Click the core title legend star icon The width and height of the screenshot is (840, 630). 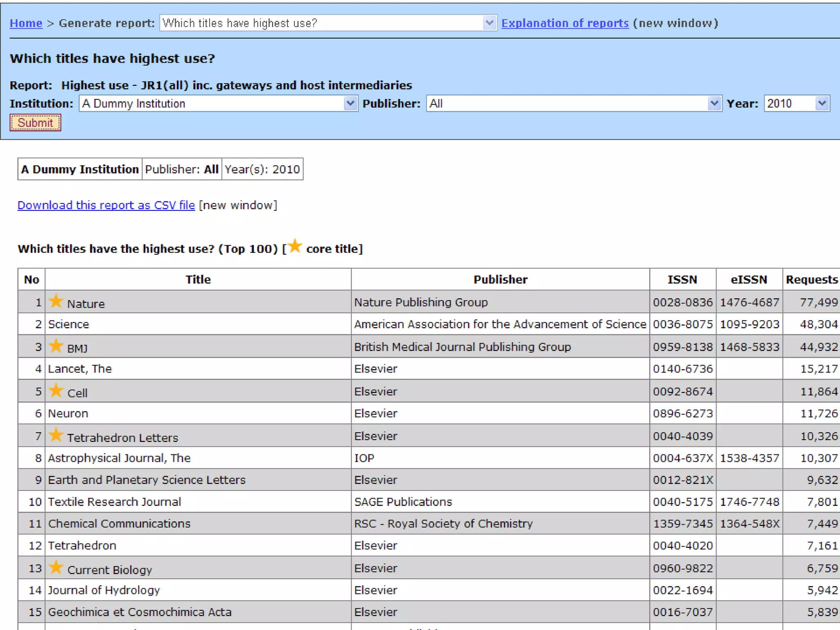[294, 247]
